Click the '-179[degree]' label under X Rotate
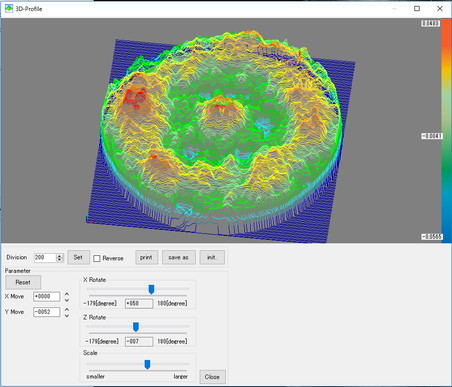This screenshot has width=452, height=387. point(100,303)
